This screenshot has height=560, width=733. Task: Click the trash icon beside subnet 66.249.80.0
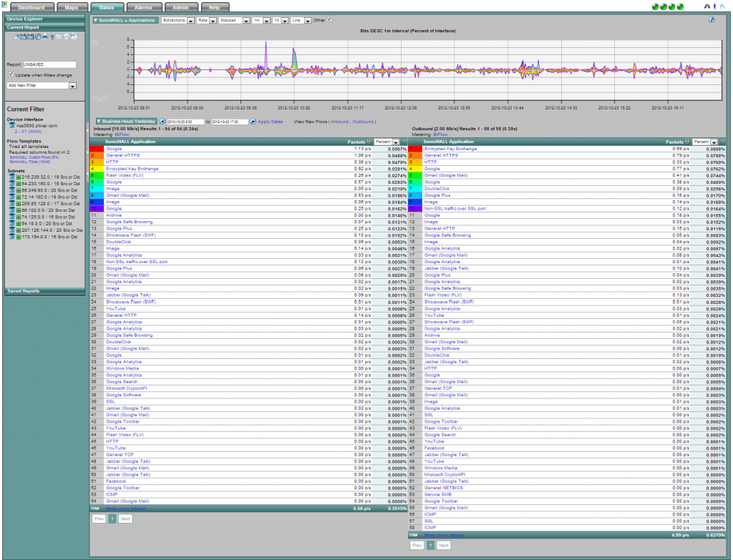coord(12,190)
